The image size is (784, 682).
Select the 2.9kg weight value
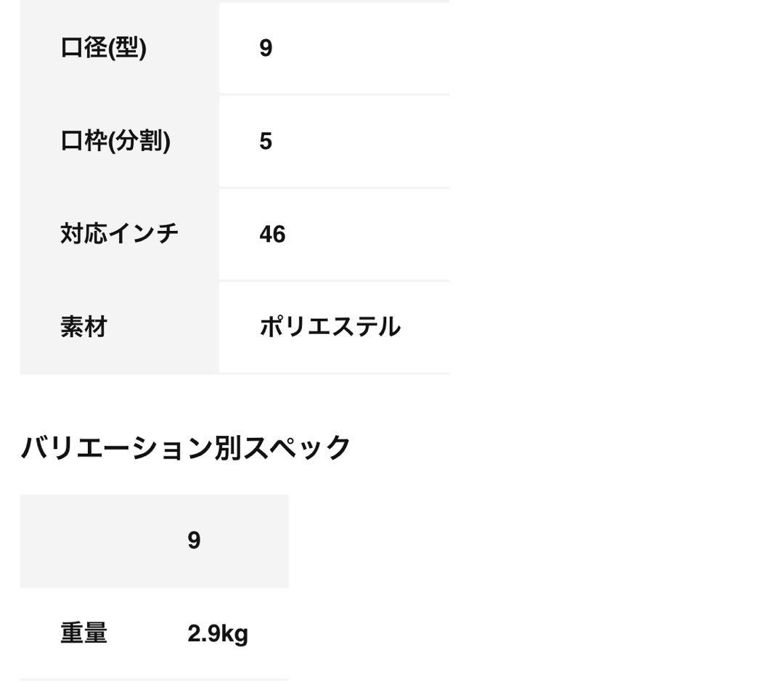tap(218, 633)
